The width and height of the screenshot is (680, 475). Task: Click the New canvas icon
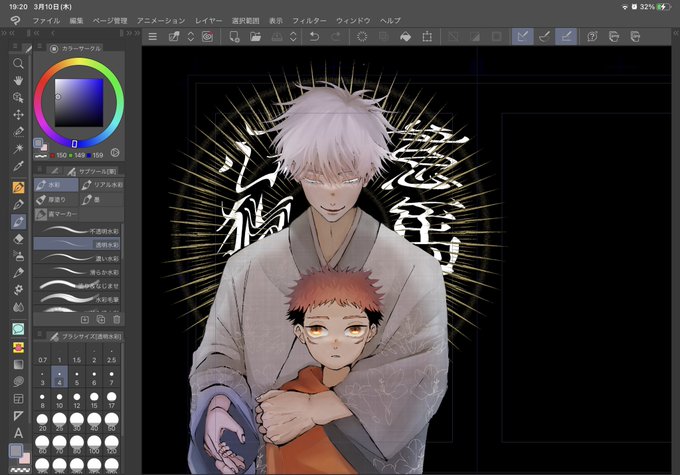point(234,37)
